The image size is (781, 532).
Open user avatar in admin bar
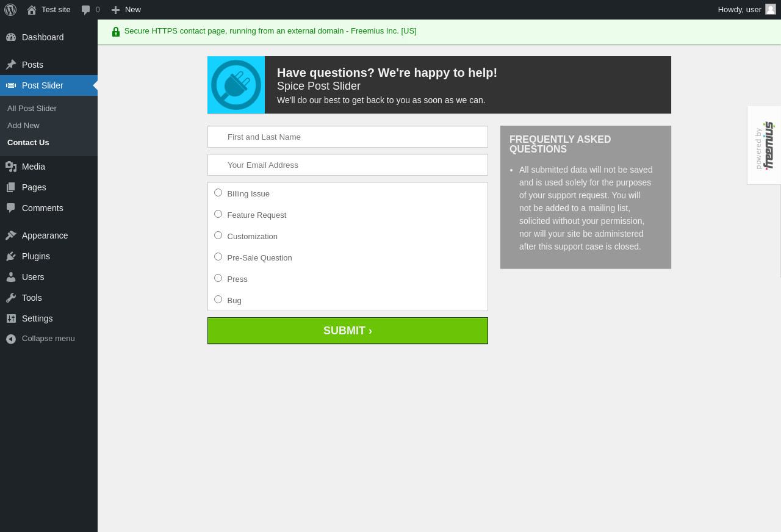pyautogui.click(x=771, y=9)
